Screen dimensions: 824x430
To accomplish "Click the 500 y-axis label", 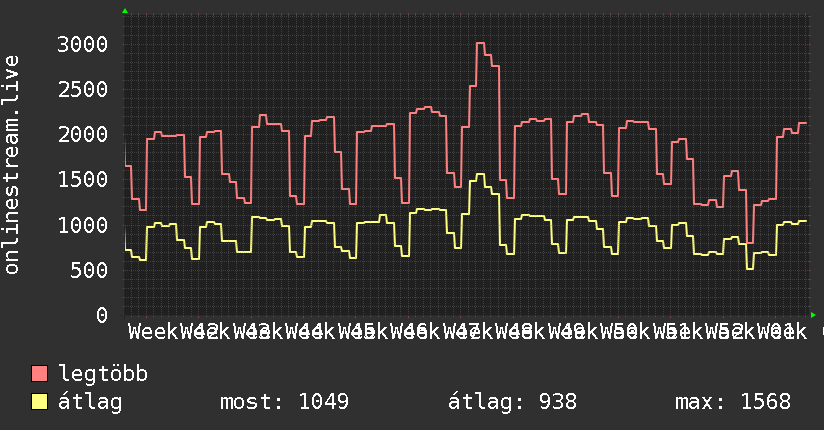I will pyautogui.click(x=89, y=270).
